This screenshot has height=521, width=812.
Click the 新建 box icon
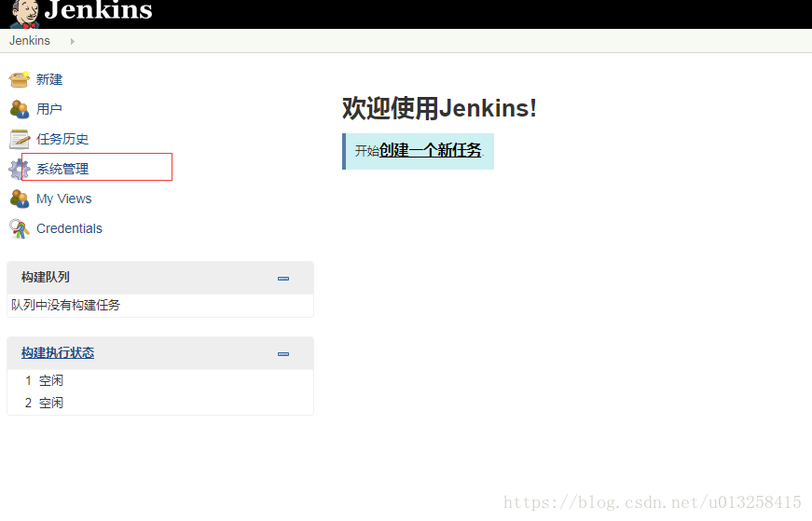point(20,79)
